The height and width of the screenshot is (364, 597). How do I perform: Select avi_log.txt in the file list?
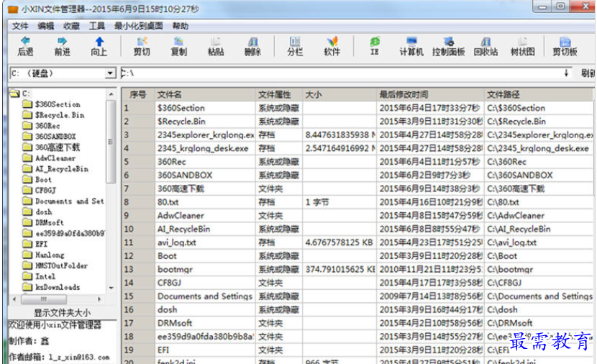(177, 242)
